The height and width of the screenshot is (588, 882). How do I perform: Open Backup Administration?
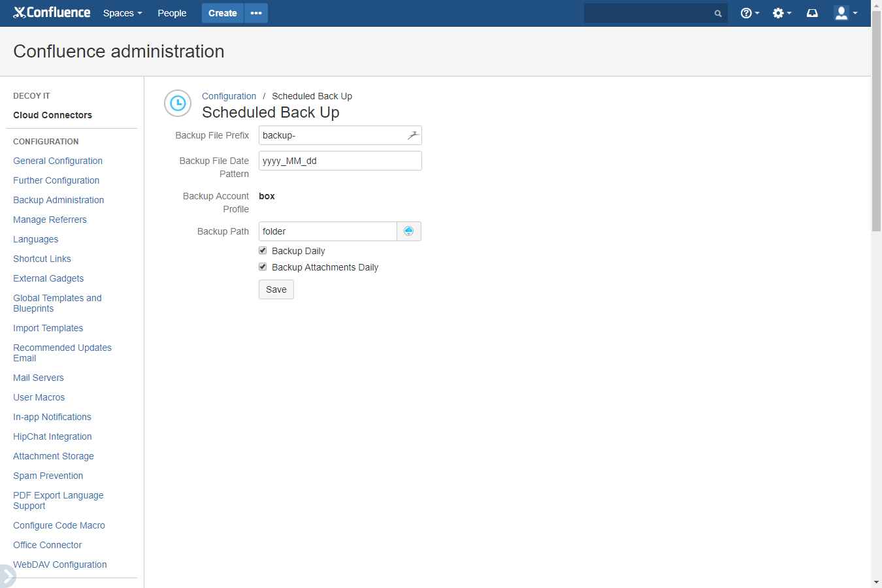click(x=59, y=200)
